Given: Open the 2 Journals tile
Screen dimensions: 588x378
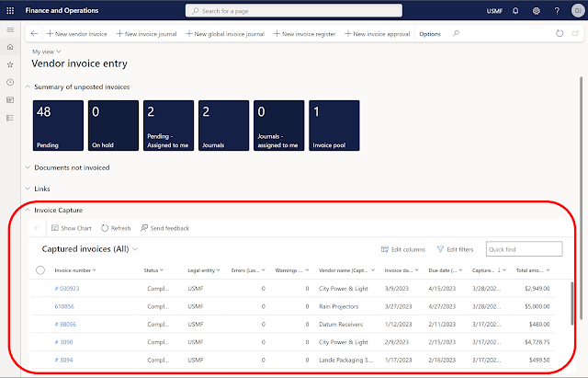Looking at the screenshot, I should 223,125.
